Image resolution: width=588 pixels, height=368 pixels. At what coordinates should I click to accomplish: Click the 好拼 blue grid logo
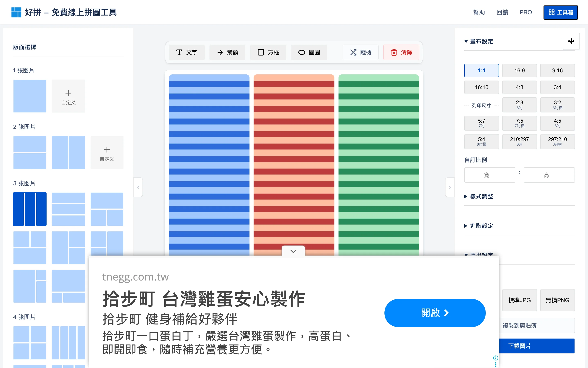tap(16, 12)
